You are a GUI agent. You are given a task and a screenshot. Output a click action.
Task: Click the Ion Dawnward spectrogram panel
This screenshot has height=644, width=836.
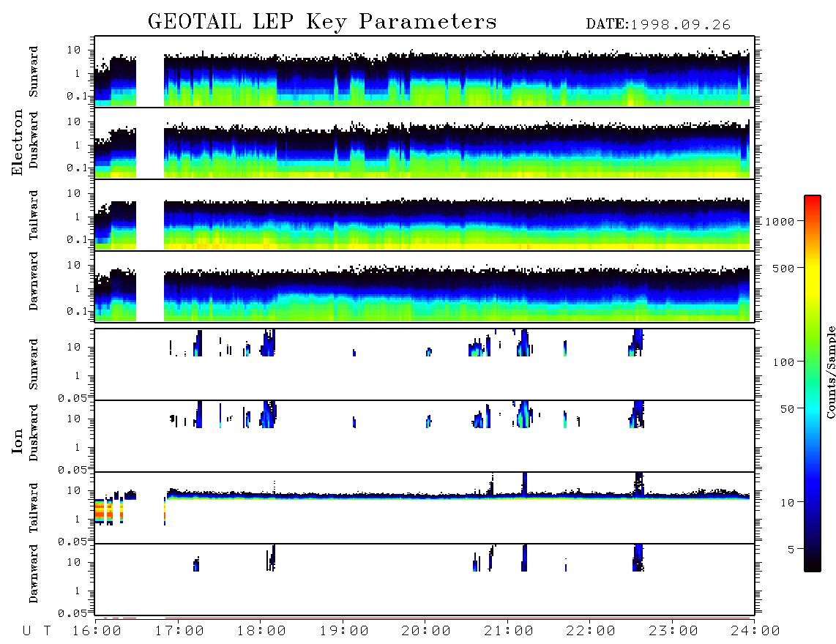tap(425, 579)
